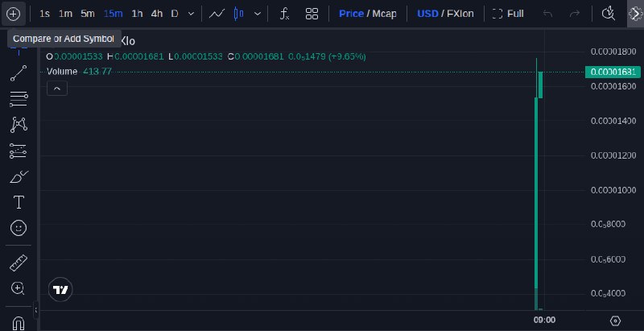
Task: Toggle the magnet mode tool
Action: (19, 323)
